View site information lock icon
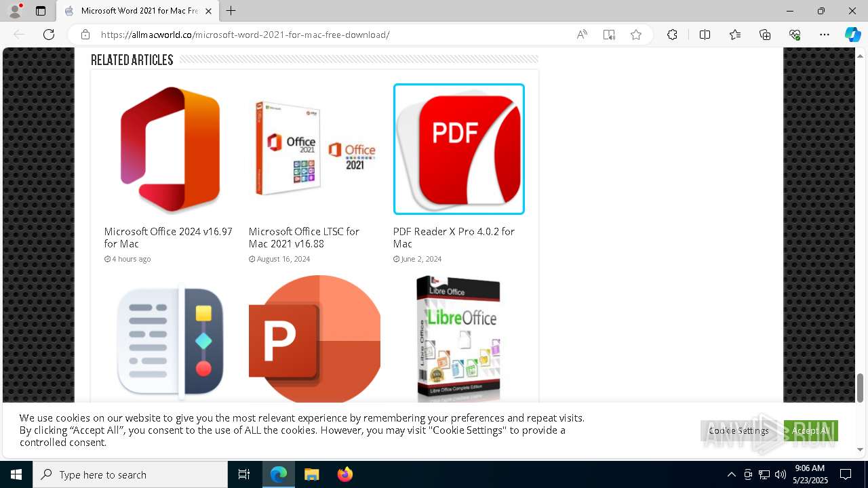The image size is (868, 488). [x=85, y=35]
